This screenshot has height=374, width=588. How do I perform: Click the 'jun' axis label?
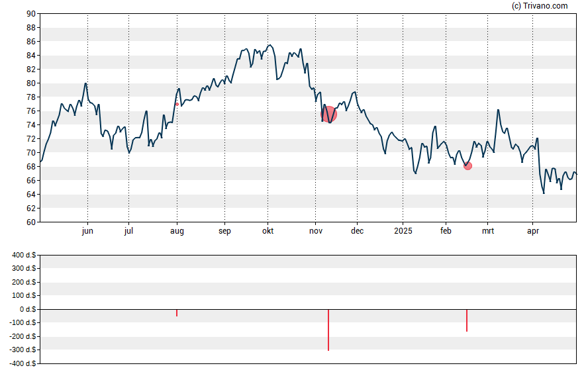pyautogui.click(x=87, y=231)
